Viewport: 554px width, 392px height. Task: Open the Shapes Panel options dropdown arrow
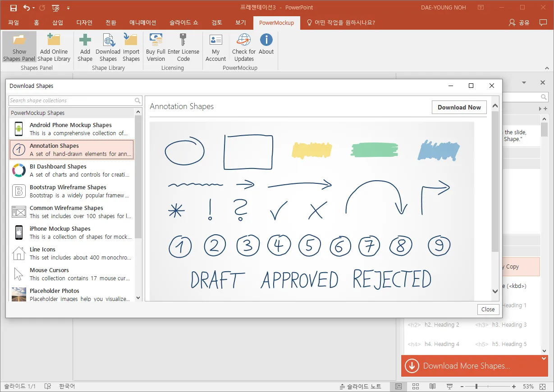click(x=524, y=83)
